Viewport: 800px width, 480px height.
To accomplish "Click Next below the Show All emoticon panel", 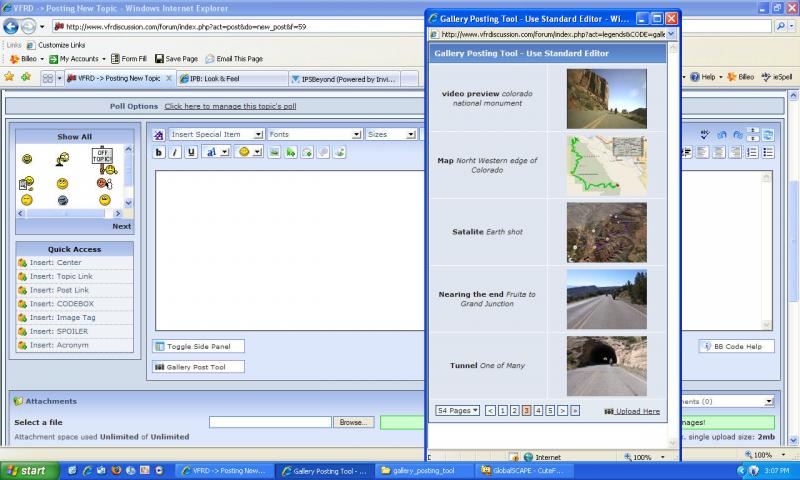I will (x=121, y=226).
